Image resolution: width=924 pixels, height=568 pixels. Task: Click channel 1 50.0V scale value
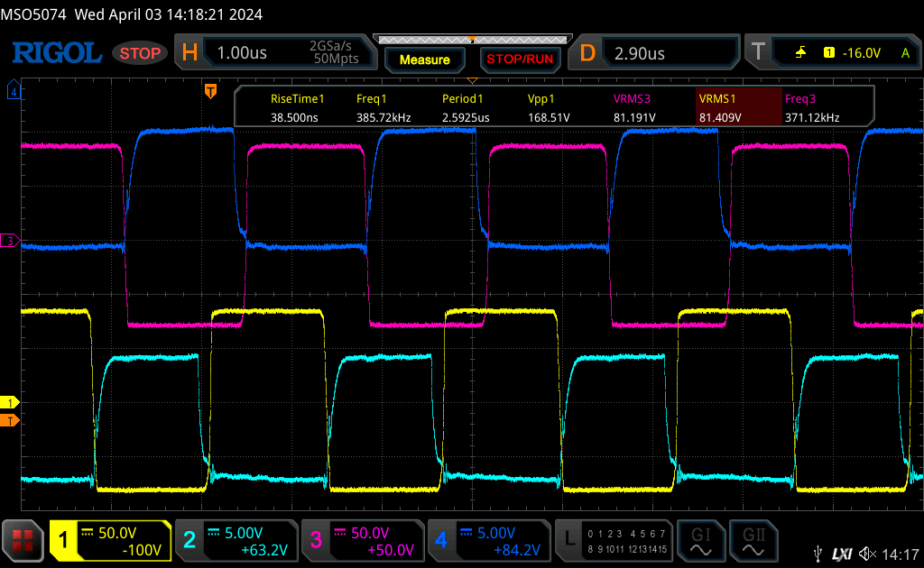pos(117,533)
